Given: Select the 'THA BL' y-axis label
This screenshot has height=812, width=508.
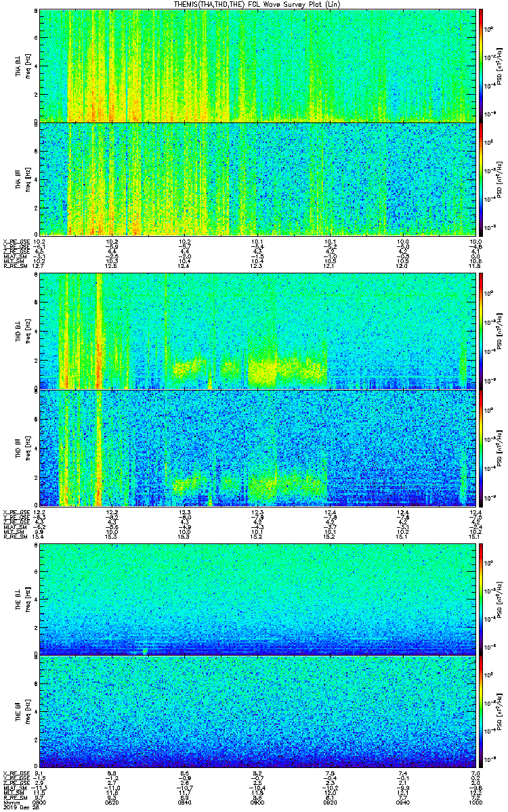Looking at the screenshot, I should pos(18,65).
